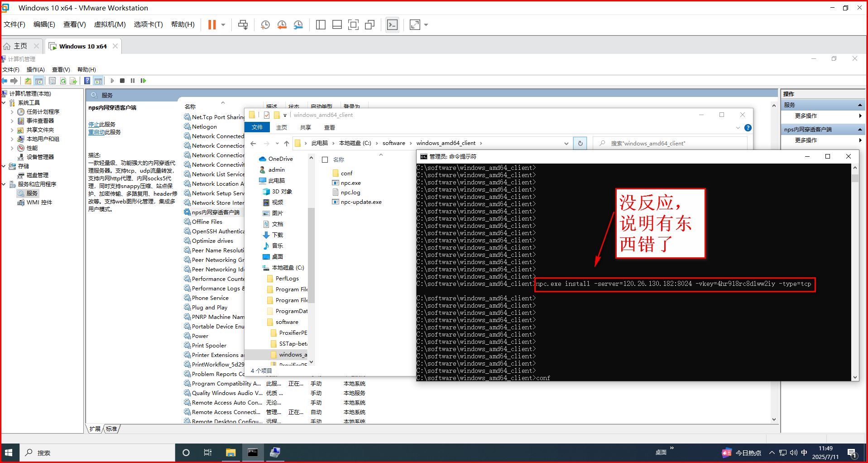The height and width of the screenshot is (463, 868).
Task: Expand the 任务计划程序 tree node
Action: tap(12, 112)
